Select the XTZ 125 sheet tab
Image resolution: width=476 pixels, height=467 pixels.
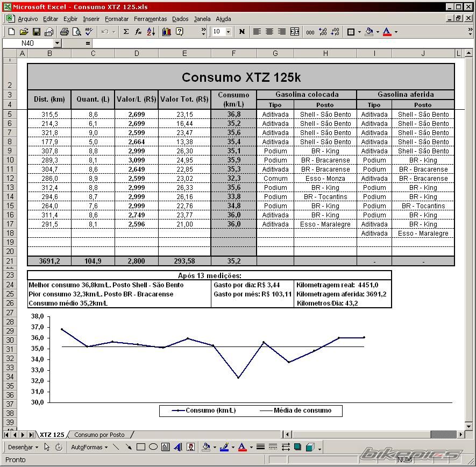point(52,435)
